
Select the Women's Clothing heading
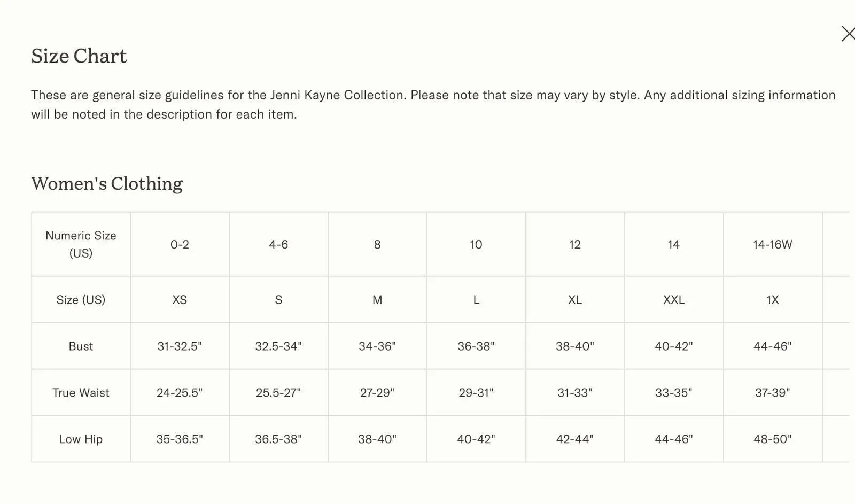(x=107, y=183)
